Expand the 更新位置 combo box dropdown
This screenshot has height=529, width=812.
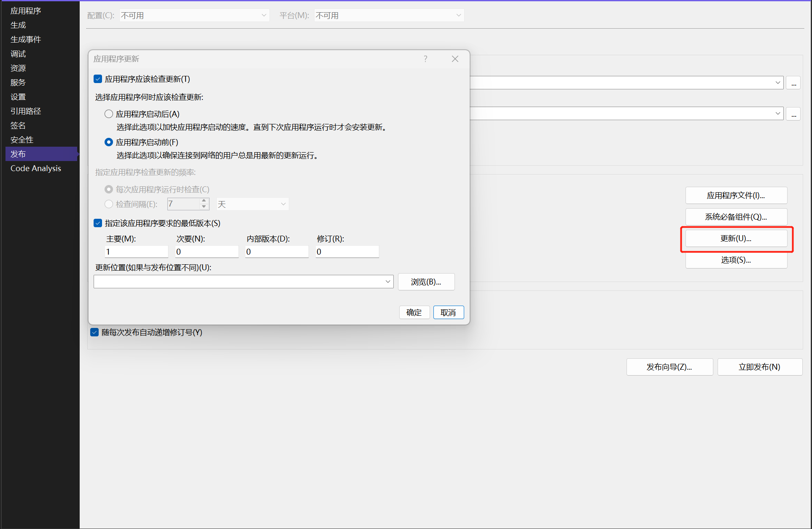387,282
